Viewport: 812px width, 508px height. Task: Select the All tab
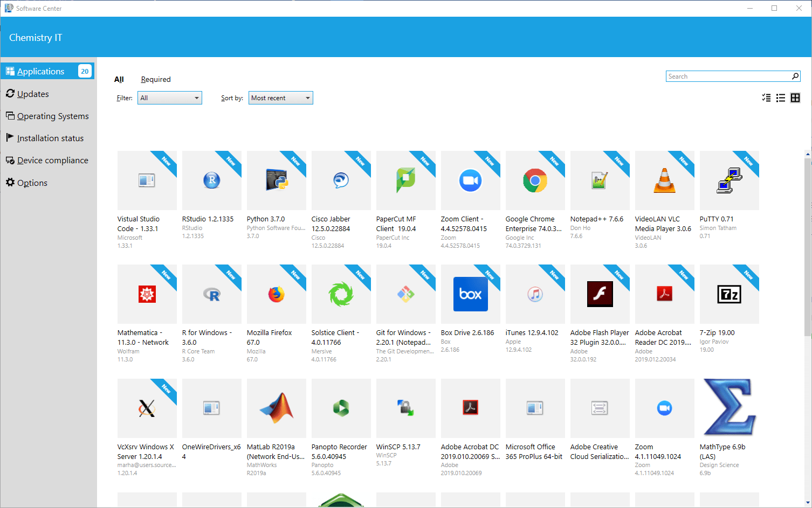pos(119,79)
